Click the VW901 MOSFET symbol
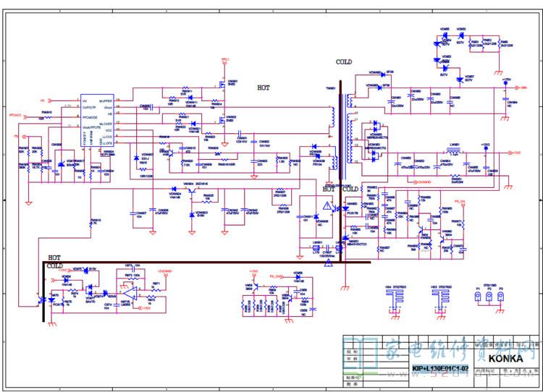This screenshot has height=392, width=543. point(222,84)
